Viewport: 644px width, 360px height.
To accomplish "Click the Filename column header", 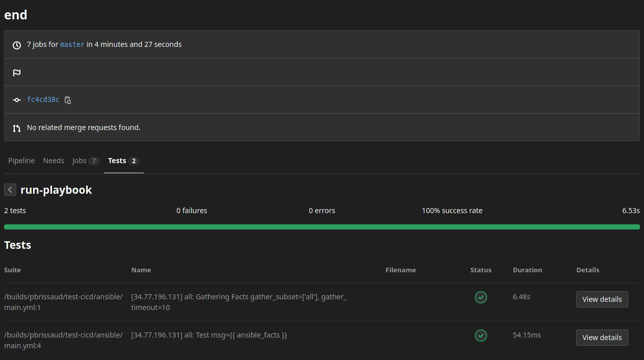I will click(401, 270).
